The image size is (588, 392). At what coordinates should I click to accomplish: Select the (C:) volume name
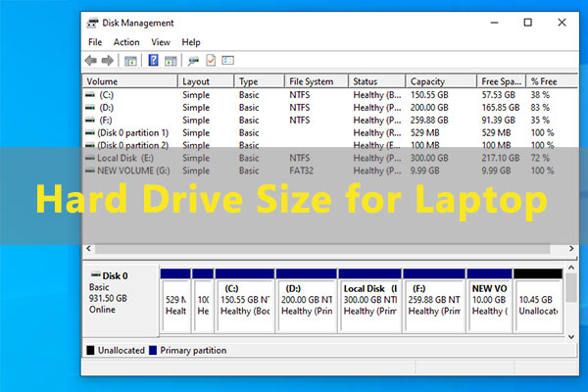pyautogui.click(x=106, y=95)
